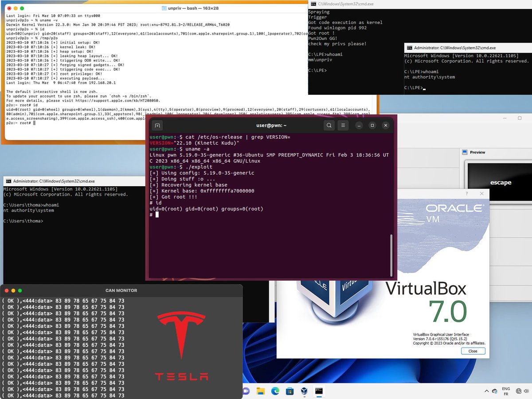The height and width of the screenshot is (399, 532).
Task: Dismiss VirtualBox about dialog with X
Action: (481, 194)
